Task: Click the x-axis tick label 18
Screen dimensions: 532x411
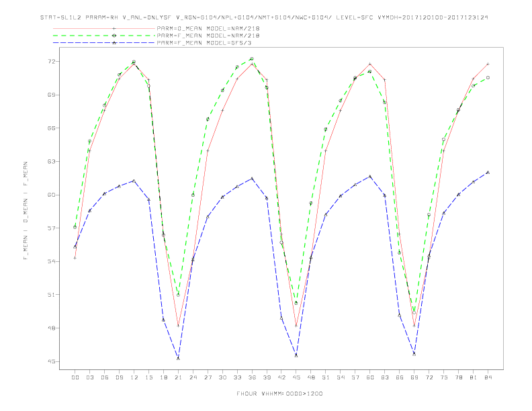Action: pyautogui.click(x=163, y=377)
